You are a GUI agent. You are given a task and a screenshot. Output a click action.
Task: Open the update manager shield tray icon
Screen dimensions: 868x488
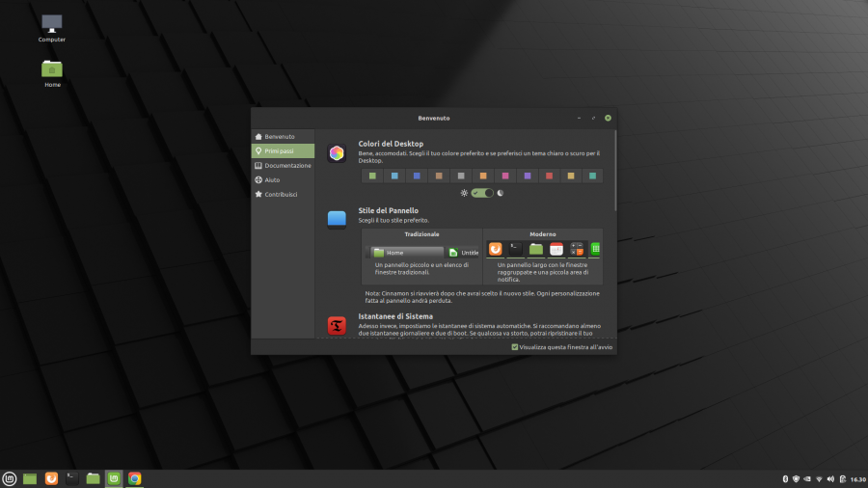click(796, 479)
